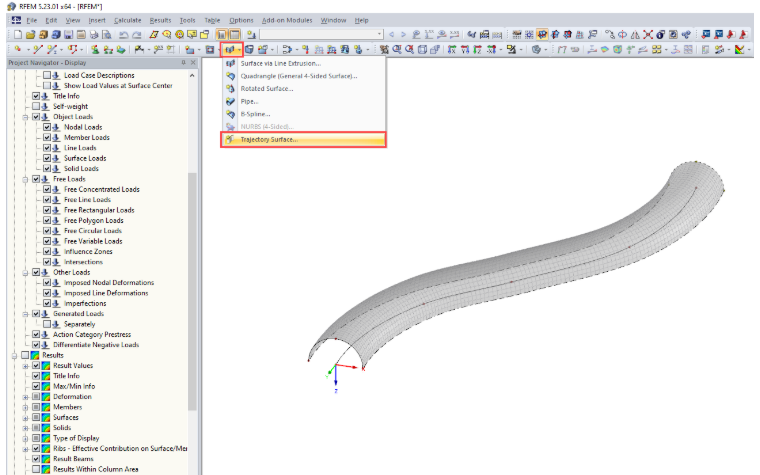
Task: Collapse the Other Loads tree node
Action: 25,272
